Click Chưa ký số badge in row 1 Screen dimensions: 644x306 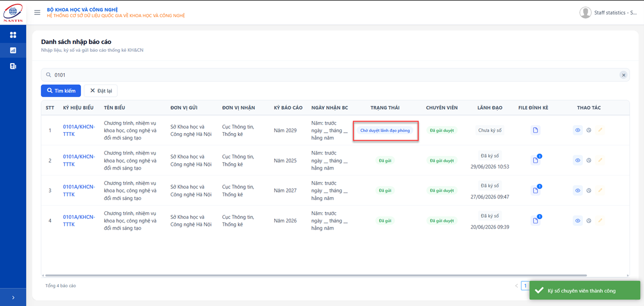coord(490,130)
